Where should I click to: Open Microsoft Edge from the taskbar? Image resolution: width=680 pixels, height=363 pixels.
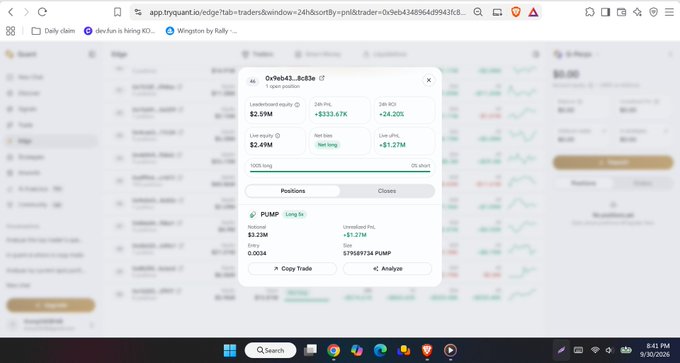tap(380, 350)
